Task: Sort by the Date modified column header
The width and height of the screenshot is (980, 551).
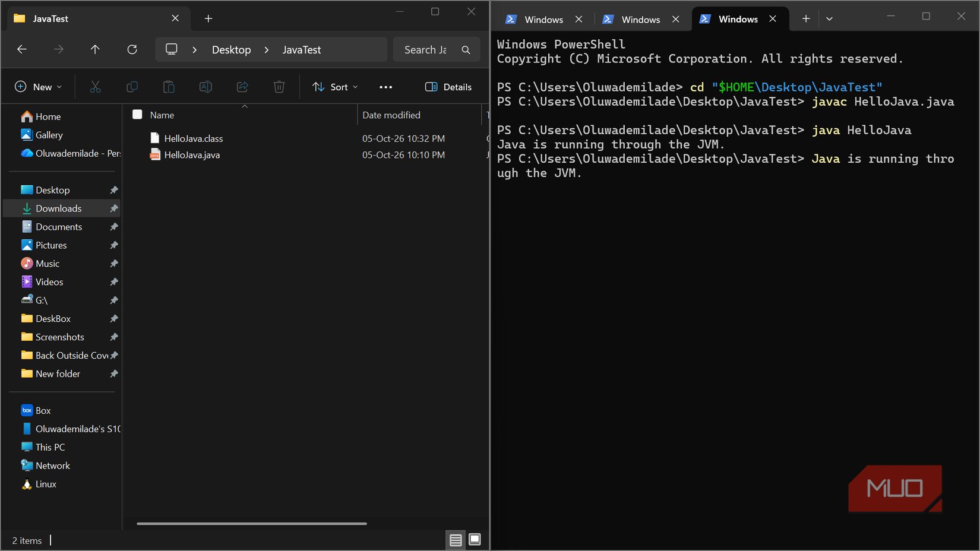Action: pos(391,115)
